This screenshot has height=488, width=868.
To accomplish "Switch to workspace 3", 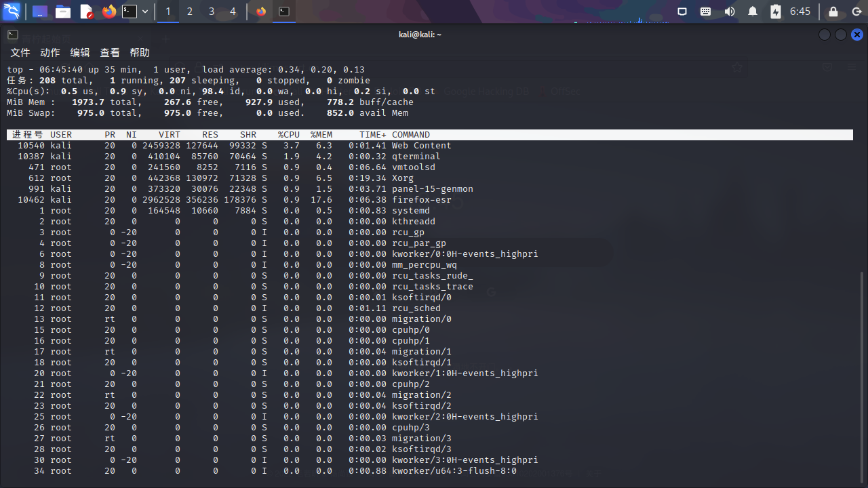I will 212,12.
